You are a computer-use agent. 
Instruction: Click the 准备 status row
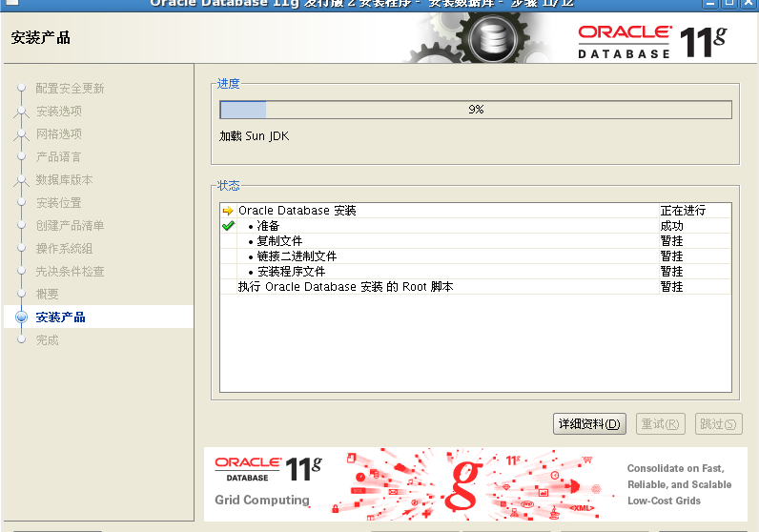tap(476, 226)
